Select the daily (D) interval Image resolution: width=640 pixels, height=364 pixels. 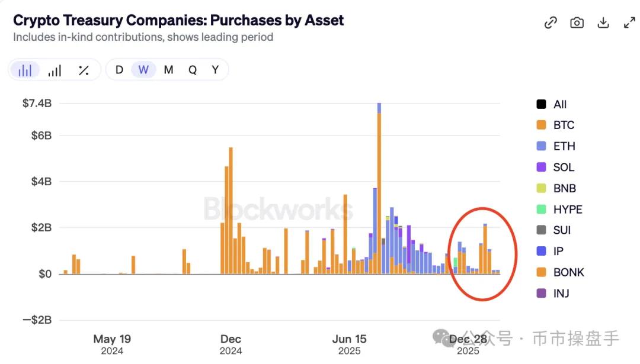pyautogui.click(x=119, y=70)
